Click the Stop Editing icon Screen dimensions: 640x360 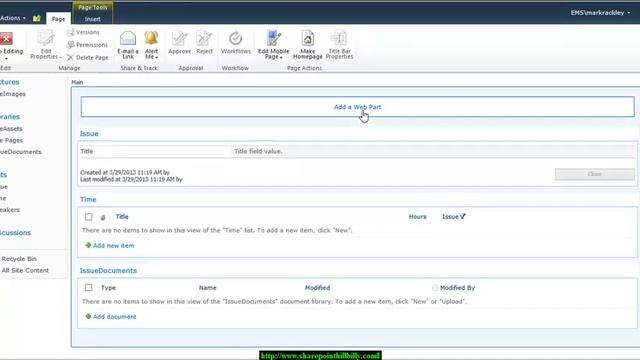[x=6, y=39]
